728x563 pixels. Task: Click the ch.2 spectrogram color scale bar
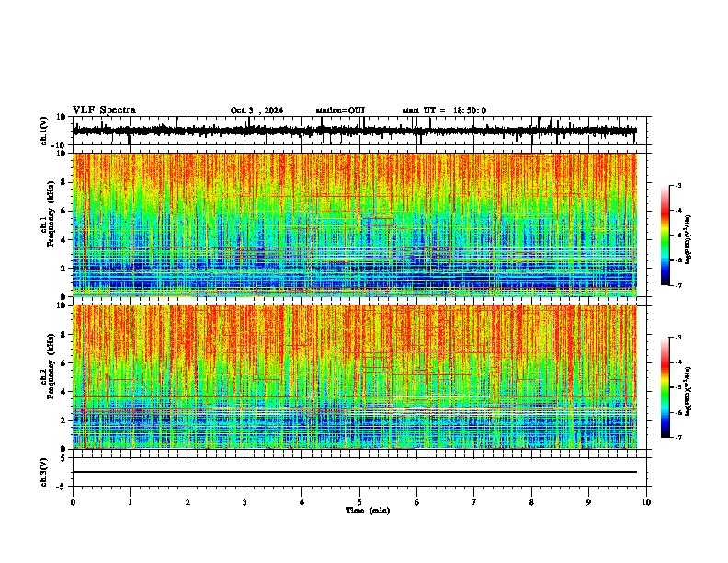coord(665,387)
